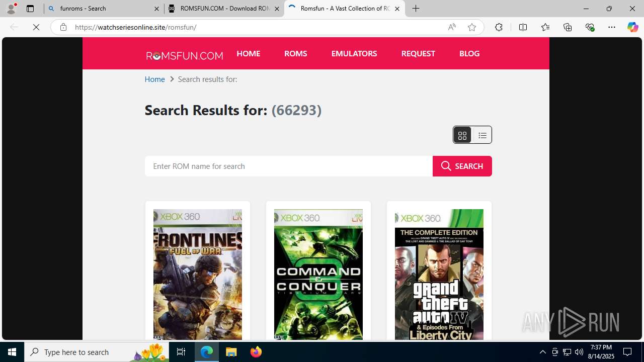This screenshot has width=644, height=362.
Task: Open the Collections icon
Action: (568, 27)
